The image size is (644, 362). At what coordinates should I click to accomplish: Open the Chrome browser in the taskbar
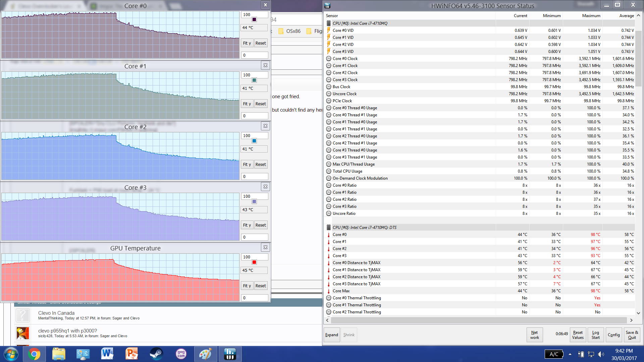pos(34,354)
